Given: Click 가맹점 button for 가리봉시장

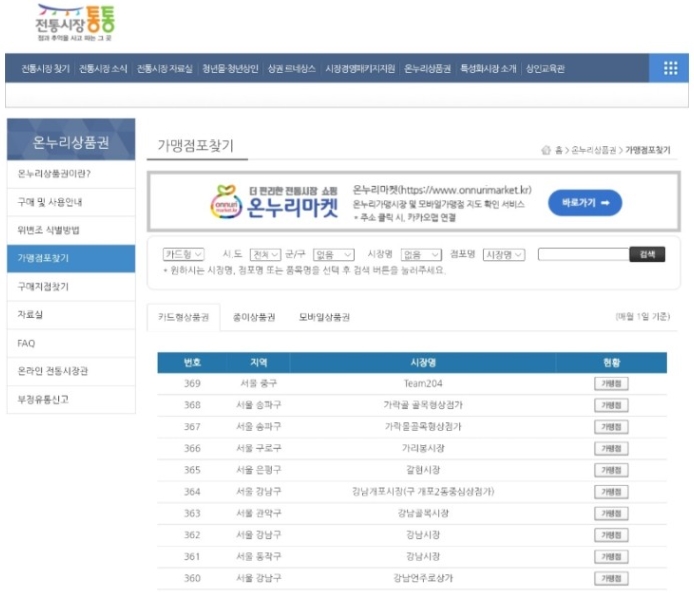Looking at the screenshot, I should coord(611,449).
